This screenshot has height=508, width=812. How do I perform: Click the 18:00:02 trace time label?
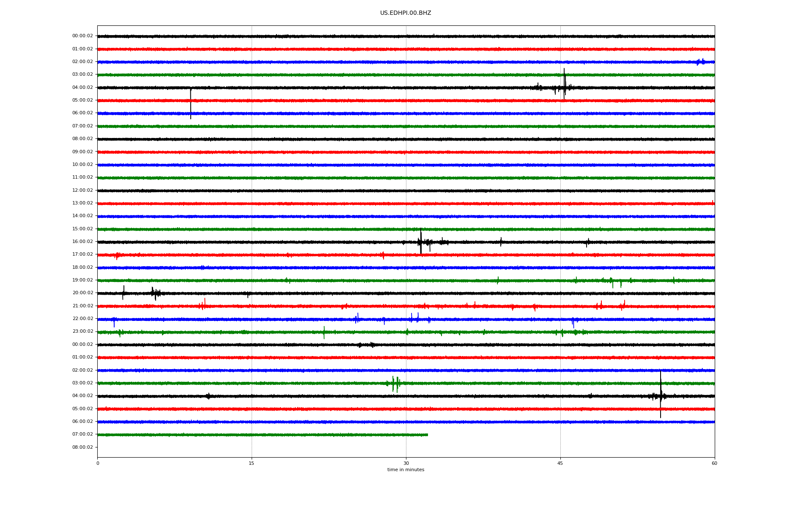(82, 267)
